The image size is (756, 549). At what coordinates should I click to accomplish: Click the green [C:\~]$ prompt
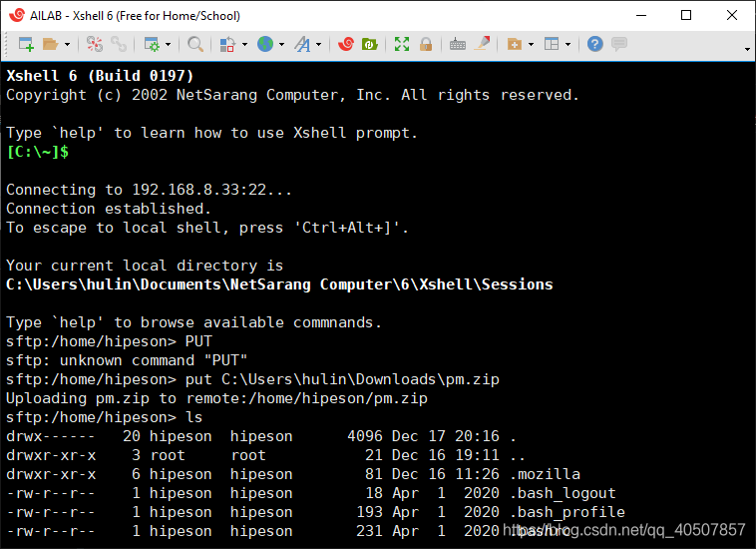pos(37,152)
